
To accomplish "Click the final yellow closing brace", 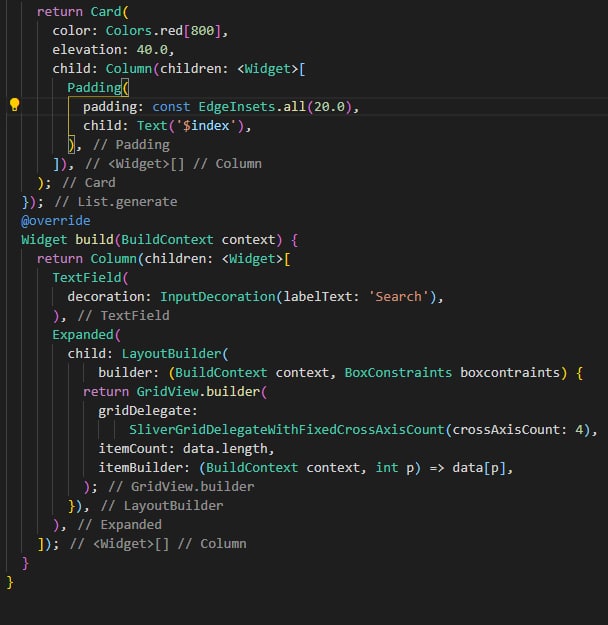I will tap(10, 582).
